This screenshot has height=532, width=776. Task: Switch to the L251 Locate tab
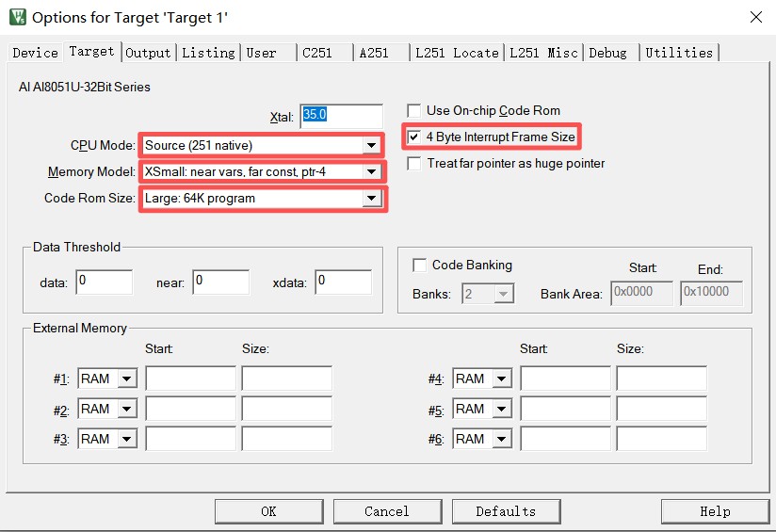[x=457, y=53]
